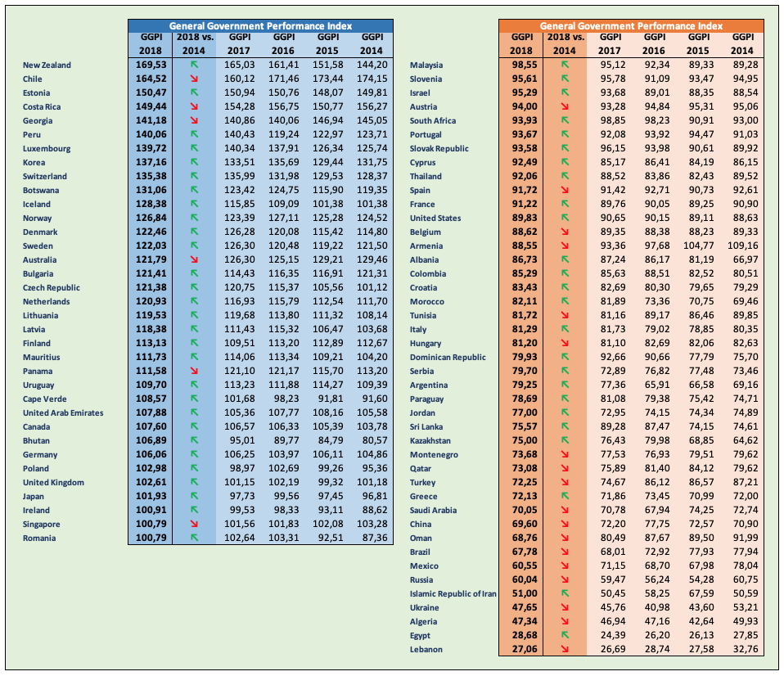Click the country name Saudi Arabia
Image resolution: width=784 pixels, height=676 pixels.
(x=433, y=510)
